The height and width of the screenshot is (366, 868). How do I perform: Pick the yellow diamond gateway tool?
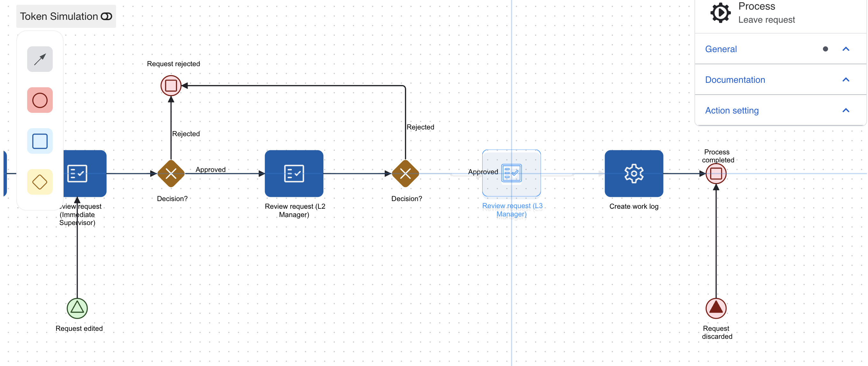[x=40, y=182]
